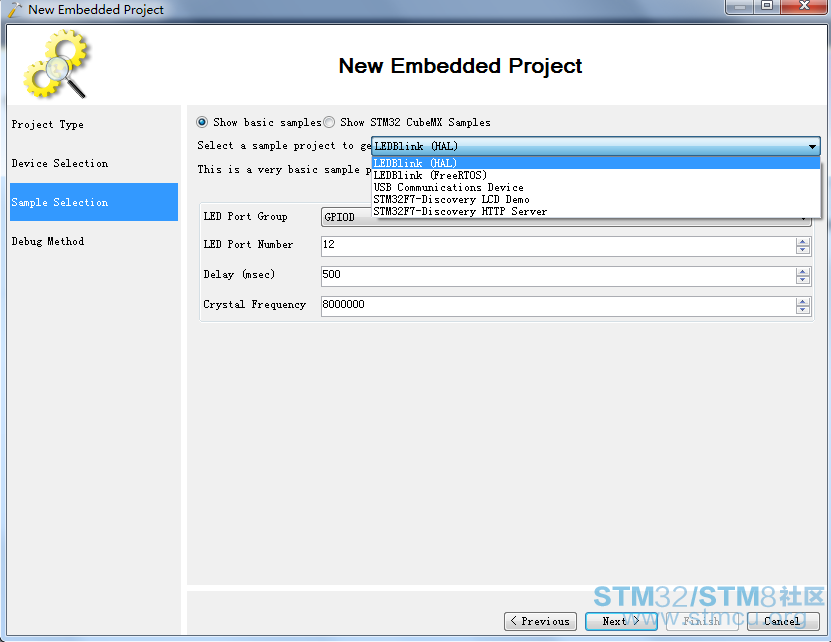
Task: Choose LEDBlink (FreeRTOS) from dropdown list
Action: pos(596,175)
